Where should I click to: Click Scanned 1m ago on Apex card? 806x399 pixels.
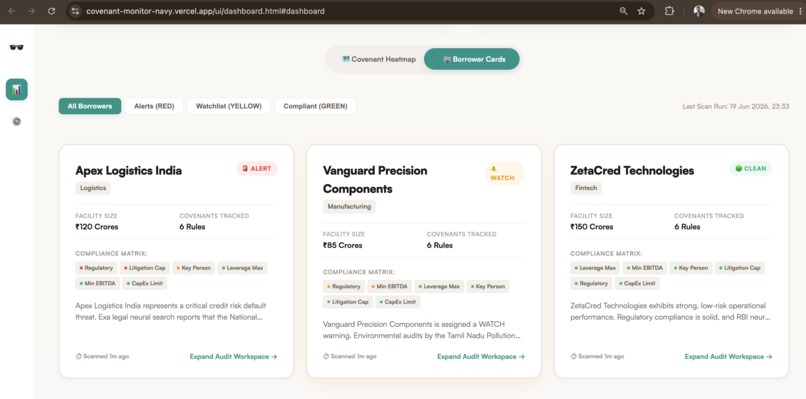tap(102, 356)
